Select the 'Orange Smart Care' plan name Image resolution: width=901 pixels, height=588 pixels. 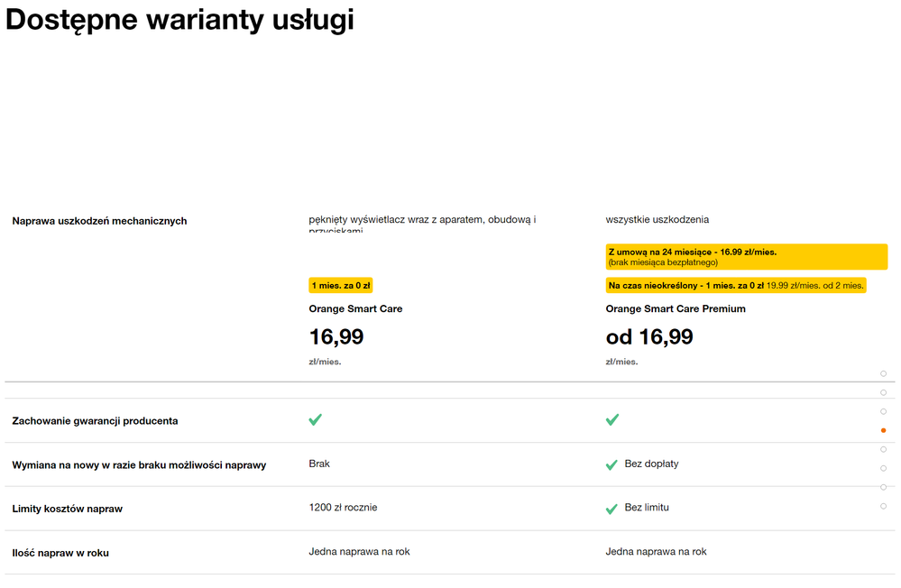point(355,308)
